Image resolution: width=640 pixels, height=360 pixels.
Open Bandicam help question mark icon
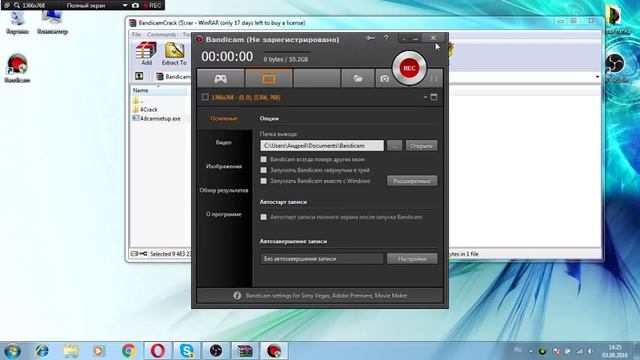pyautogui.click(x=386, y=38)
